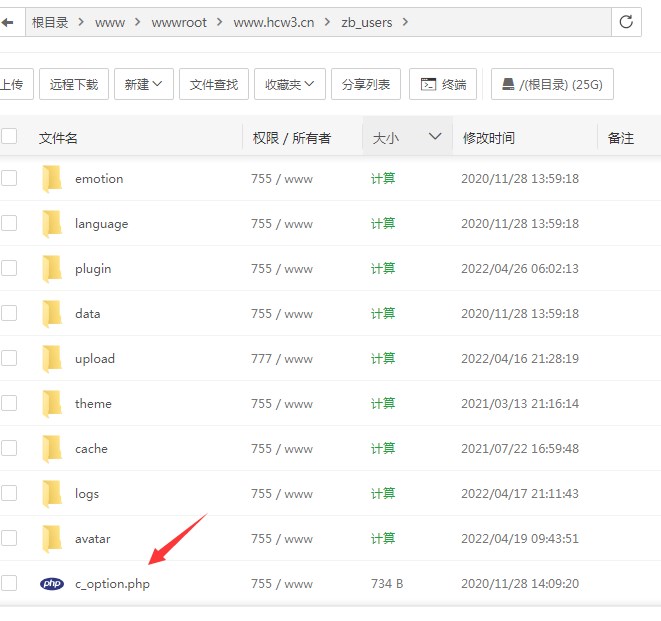Screen dimensions: 661x621
Task: Click 权限 / 所有者 column header
Action: pos(292,138)
